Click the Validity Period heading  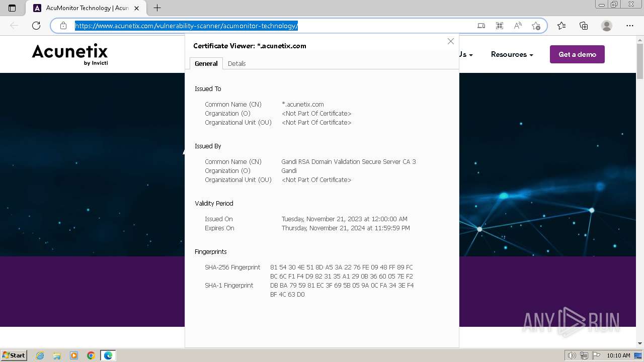(214, 204)
